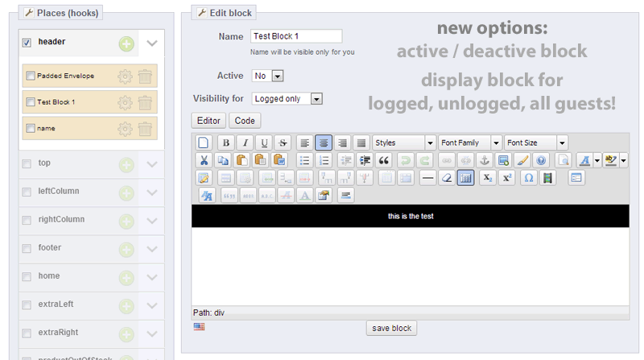The image size is (644, 360).
Task: Open settings for Test Block 1
Action: pos(125,102)
